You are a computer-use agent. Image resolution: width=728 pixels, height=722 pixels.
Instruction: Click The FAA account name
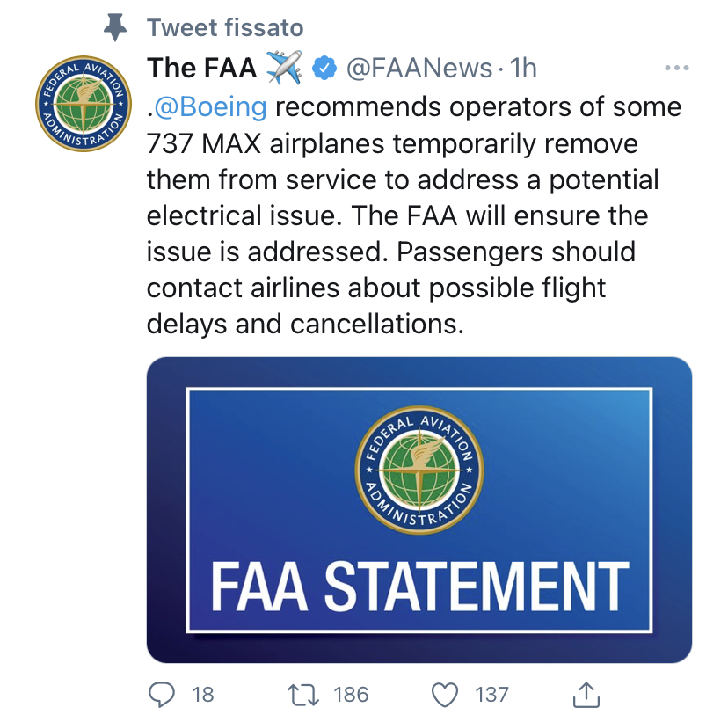201,69
